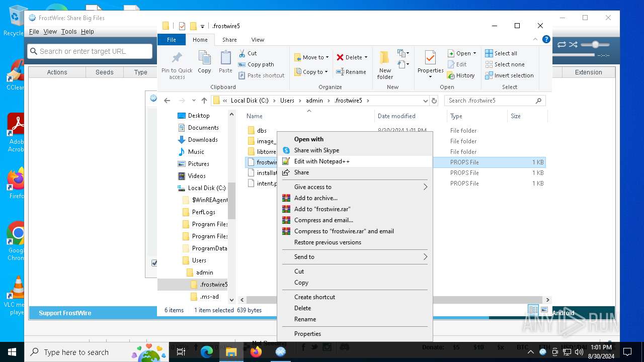
Task: Switch to the Share ribbon tab
Action: [x=229, y=40]
